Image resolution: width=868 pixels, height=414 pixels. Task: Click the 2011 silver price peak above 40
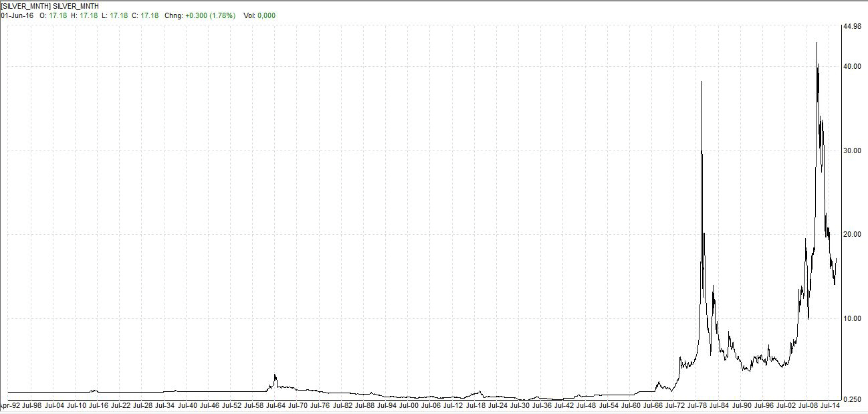click(x=817, y=43)
